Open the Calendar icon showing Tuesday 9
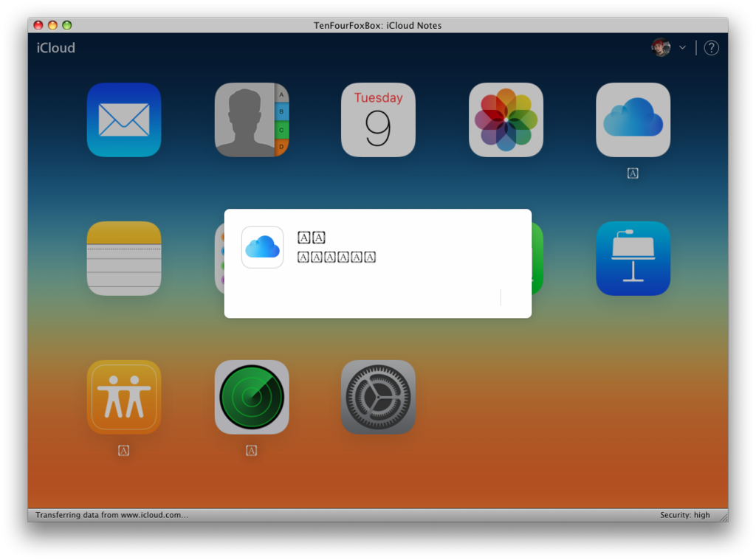The image size is (756, 560). tap(379, 120)
